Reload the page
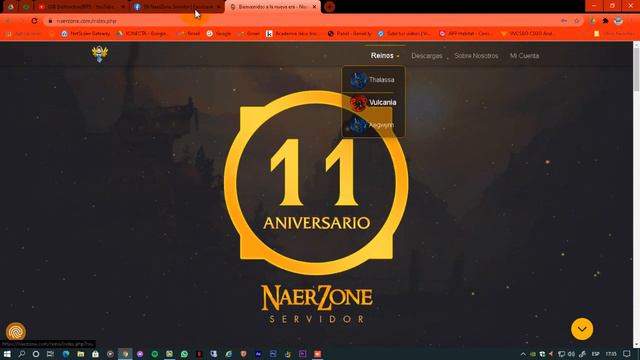 tap(34, 20)
